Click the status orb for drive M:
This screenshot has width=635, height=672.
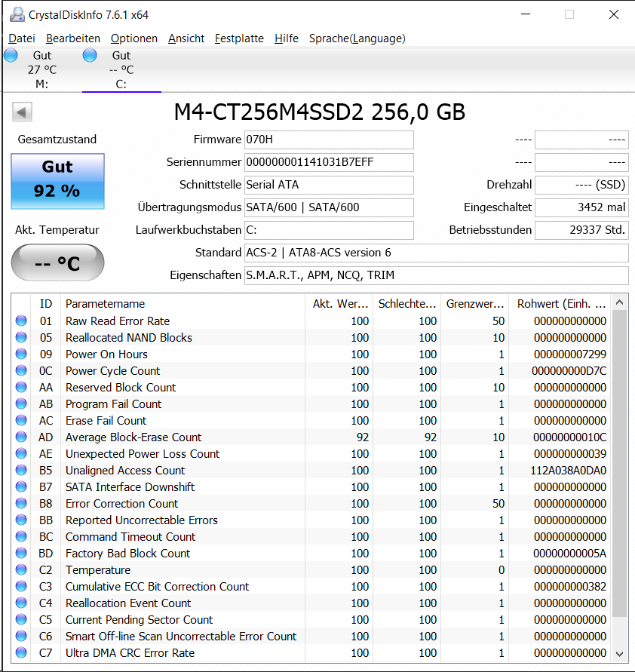(x=11, y=55)
